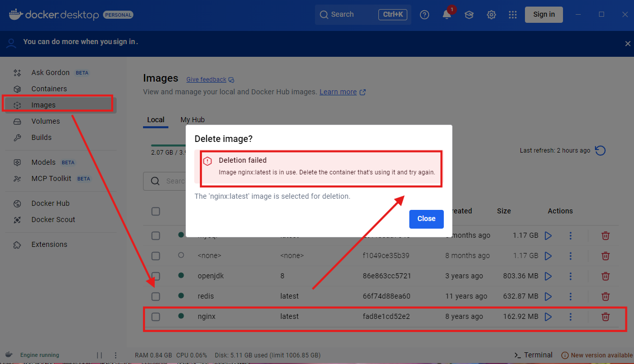Click the Close button in the dialog
The width and height of the screenshot is (634, 364).
(x=427, y=219)
